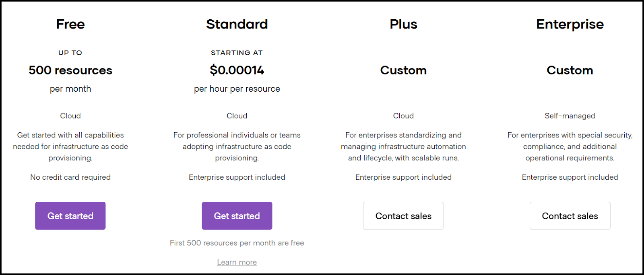Select the Free plan heading
Screen dimensions: 644x275
(70, 24)
